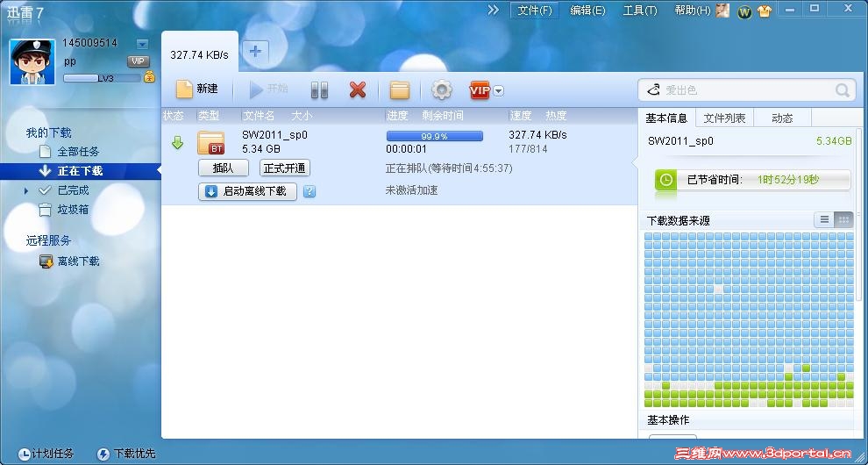Viewport: 868px width, 465px height.
Task: Switch to the 基本信息 tab
Action: pyautogui.click(x=666, y=118)
